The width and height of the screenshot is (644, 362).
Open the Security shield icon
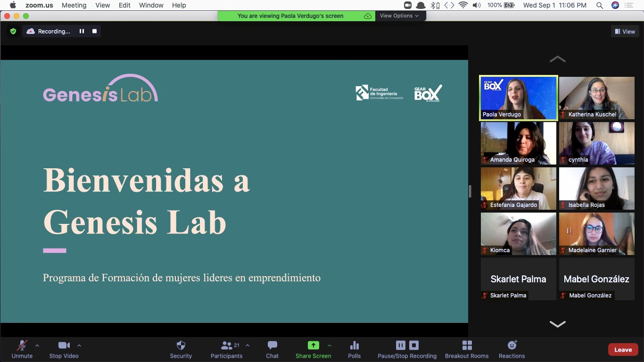pyautogui.click(x=181, y=346)
